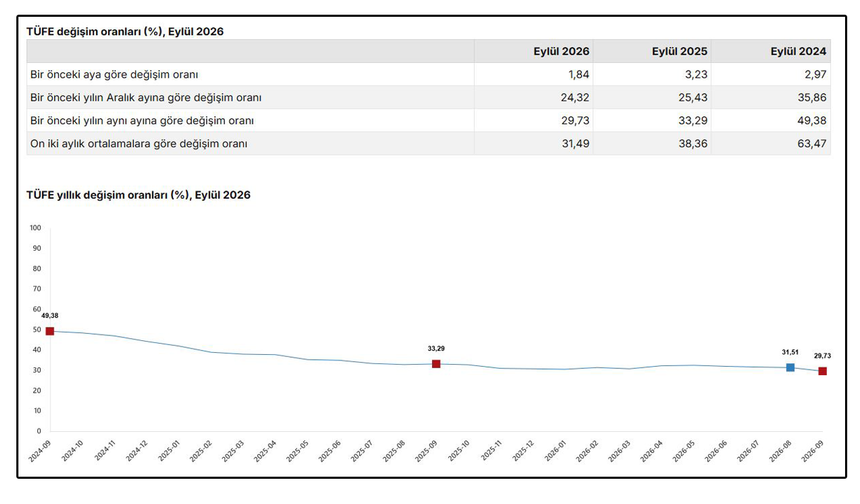Click x-axis label 2025-09
The height and width of the screenshot is (504, 860).
(426, 451)
